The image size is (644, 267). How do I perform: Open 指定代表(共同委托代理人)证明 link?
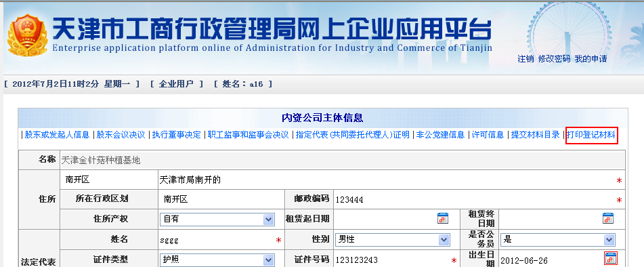pos(353,135)
